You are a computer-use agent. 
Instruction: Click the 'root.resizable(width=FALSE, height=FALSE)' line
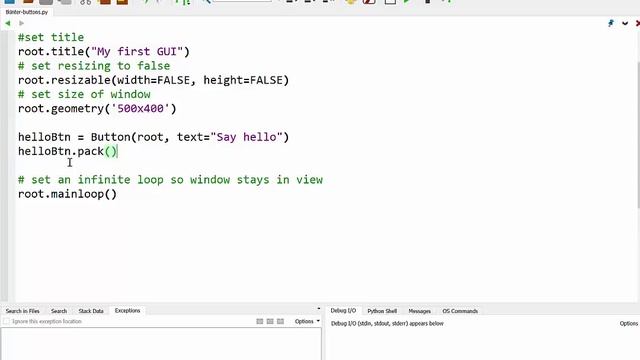(153, 80)
